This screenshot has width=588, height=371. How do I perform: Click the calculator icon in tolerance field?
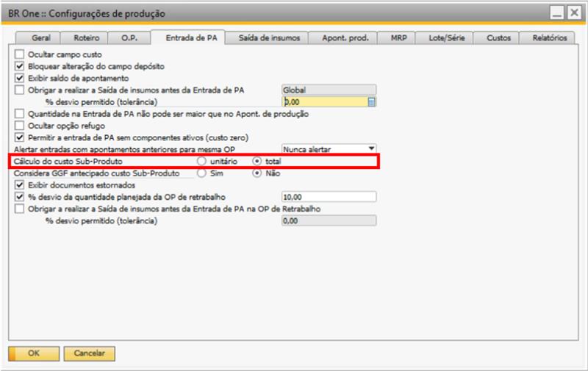[371, 102]
